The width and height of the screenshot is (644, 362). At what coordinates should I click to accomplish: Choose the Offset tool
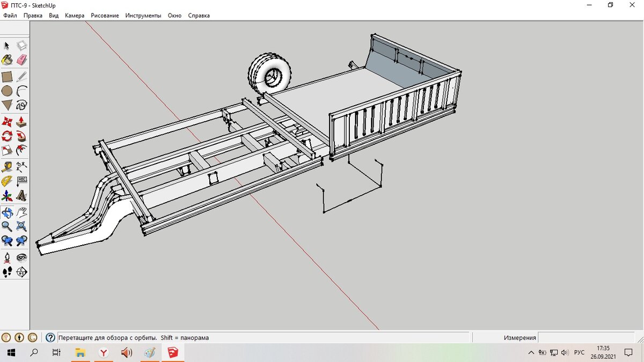pyautogui.click(x=22, y=150)
